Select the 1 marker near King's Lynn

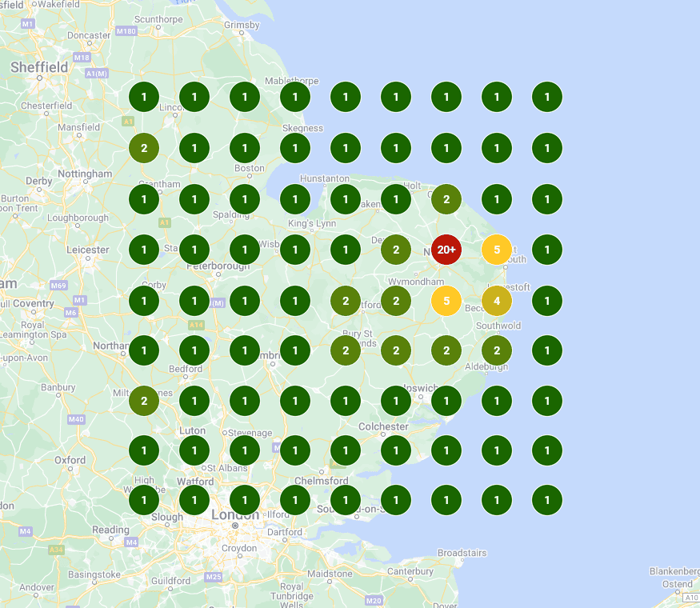click(x=295, y=250)
